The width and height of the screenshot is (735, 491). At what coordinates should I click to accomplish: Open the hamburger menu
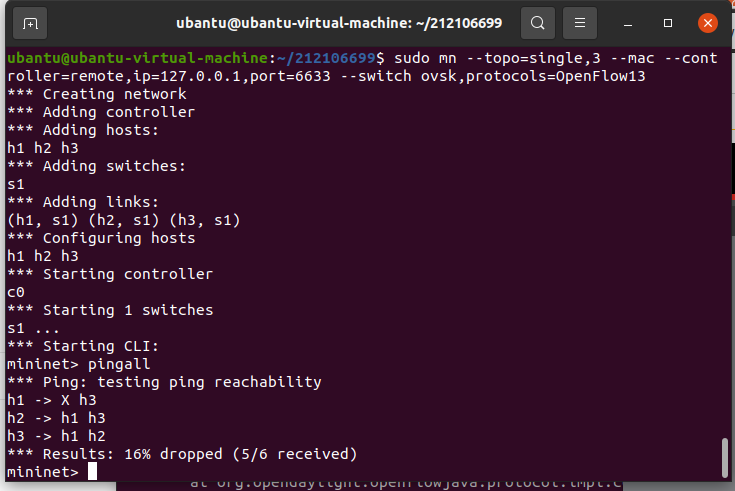click(x=580, y=23)
